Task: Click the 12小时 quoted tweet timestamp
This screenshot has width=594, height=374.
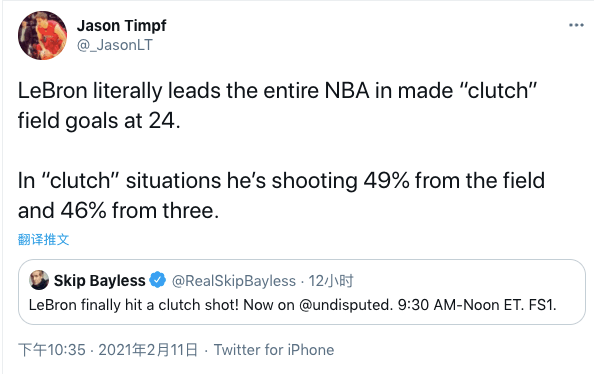Action: [331, 281]
